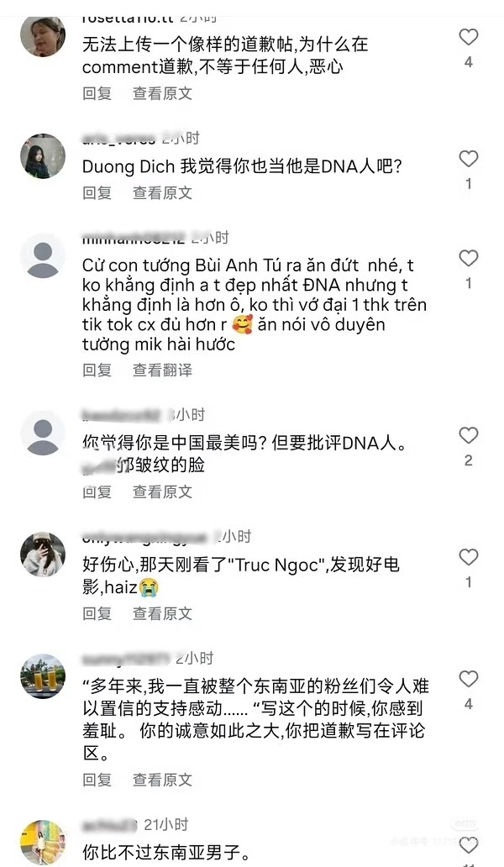This screenshot has height=867, width=504.
Task: View original of the apology-in-comments quote
Action: click(x=162, y=780)
